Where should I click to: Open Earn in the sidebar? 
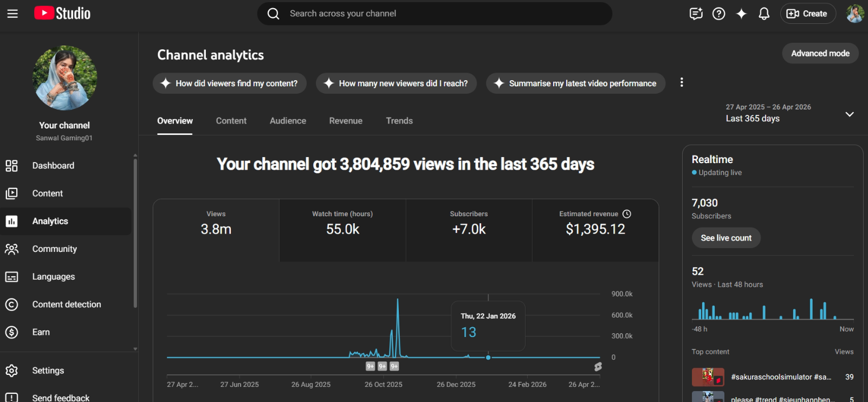[66, 332]
